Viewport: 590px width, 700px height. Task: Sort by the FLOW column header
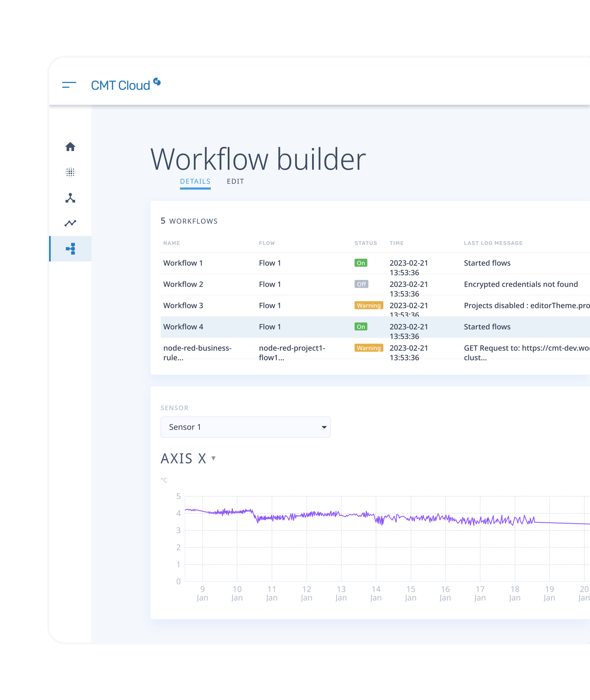click(267, 243)
